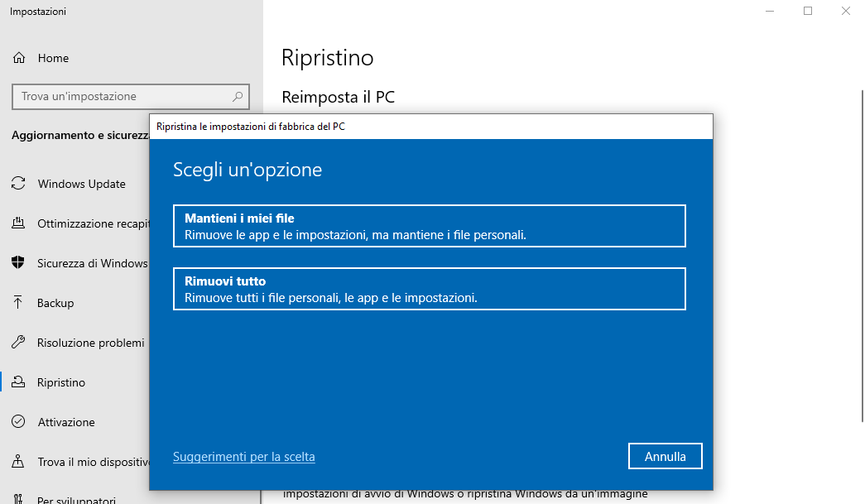Click the Reimposta il PC heading
The width and height of the screenshot is (865, 504).
[x=339, y=97]
